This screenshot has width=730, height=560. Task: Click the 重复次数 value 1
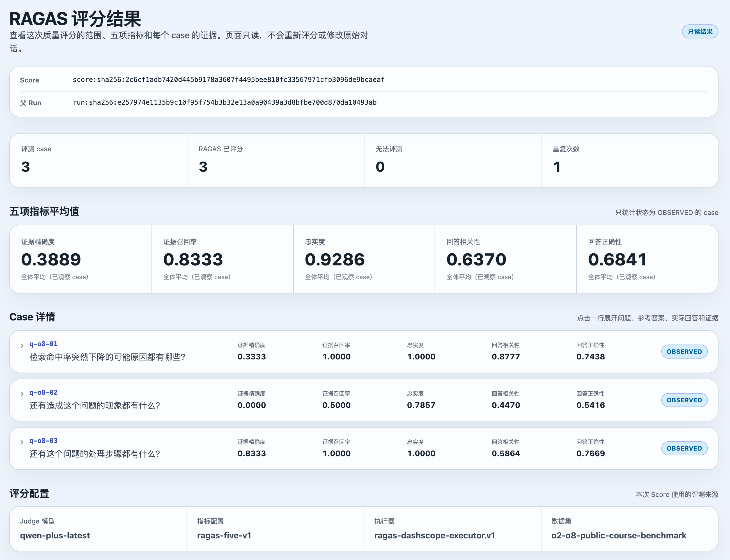tap(557, 167)
